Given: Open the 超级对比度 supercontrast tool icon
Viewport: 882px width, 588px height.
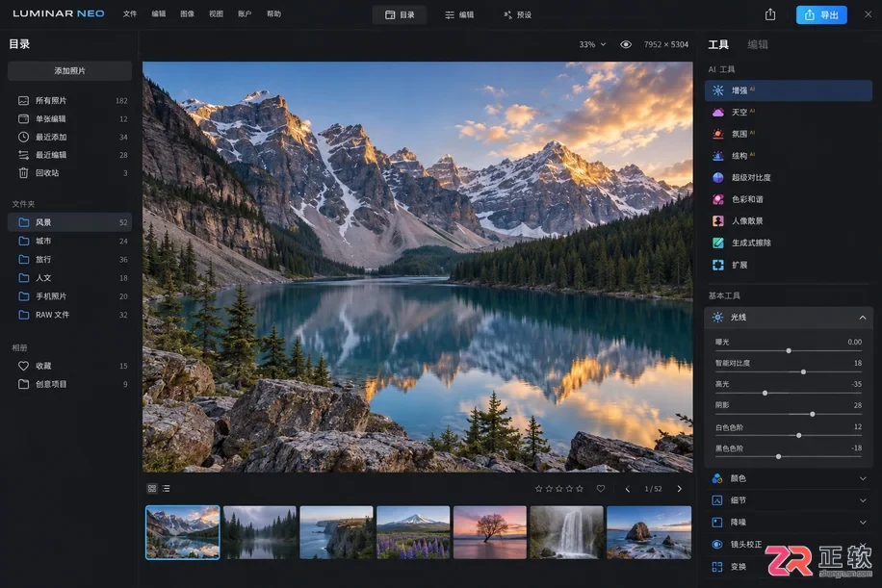Looking at the screenshot, I should click(x=717, y=178).
